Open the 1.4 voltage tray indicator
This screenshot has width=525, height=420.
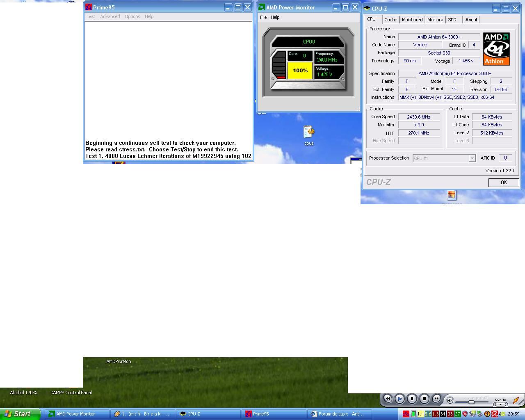421,414
